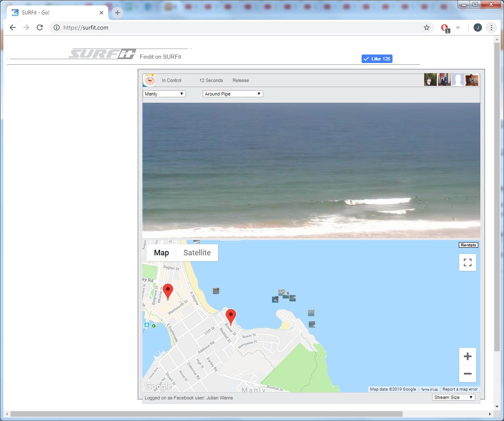Click the Logged on as Facebook user text
This screenshot has width=504, height=421.
tap(189, 398)
